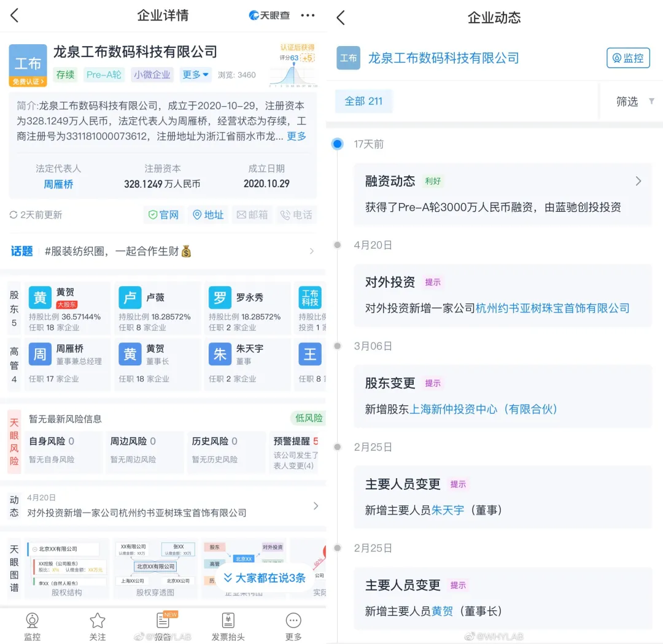
Task: Tap the 低风险 badge
Action: click(308, 418)
